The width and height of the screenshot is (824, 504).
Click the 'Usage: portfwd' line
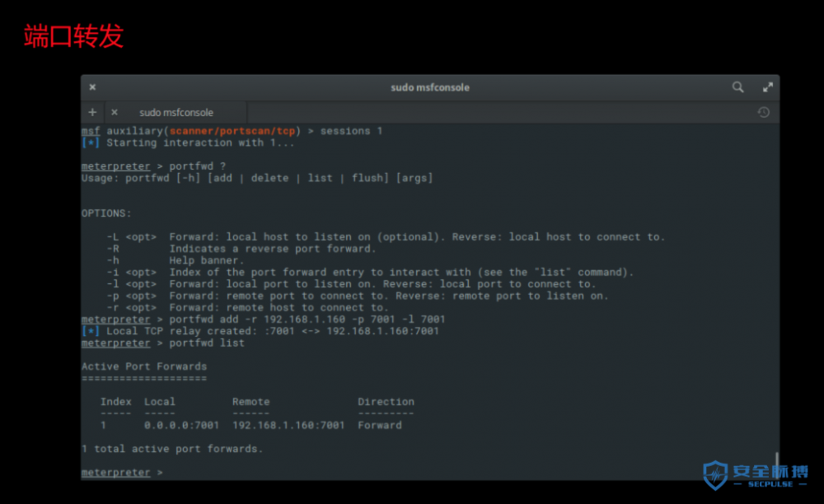[x=257, y=178]
